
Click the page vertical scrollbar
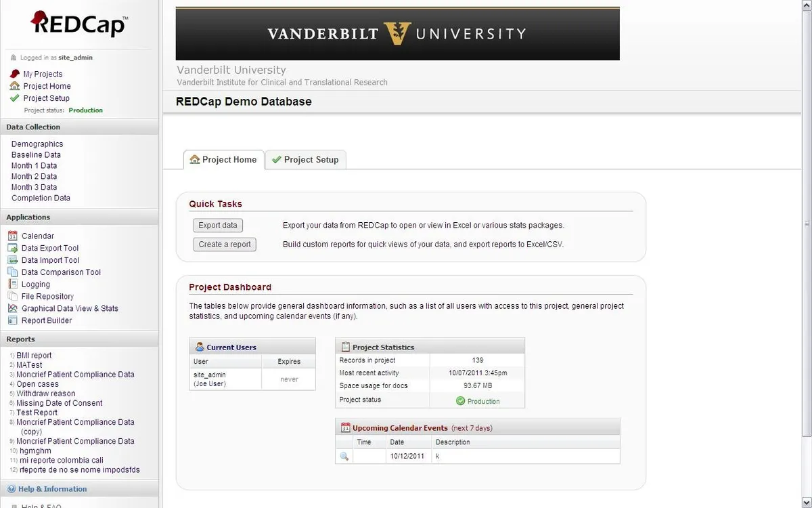(807, 224)
